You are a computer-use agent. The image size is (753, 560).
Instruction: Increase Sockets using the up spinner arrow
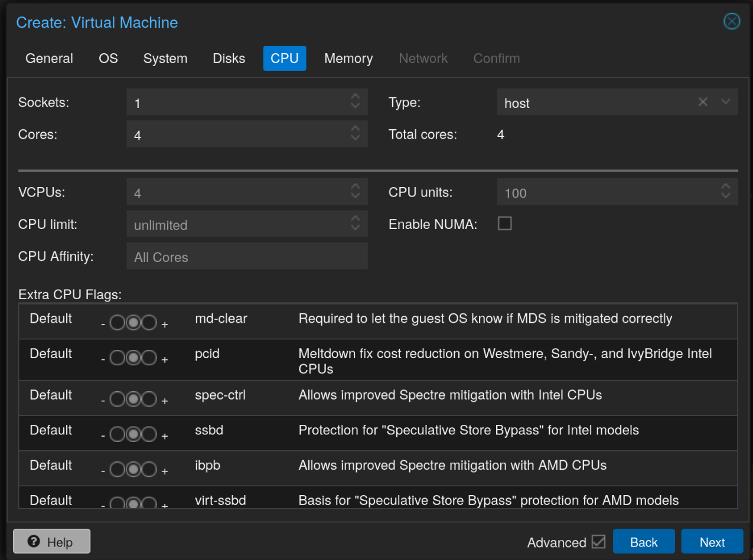pos(355,97)
